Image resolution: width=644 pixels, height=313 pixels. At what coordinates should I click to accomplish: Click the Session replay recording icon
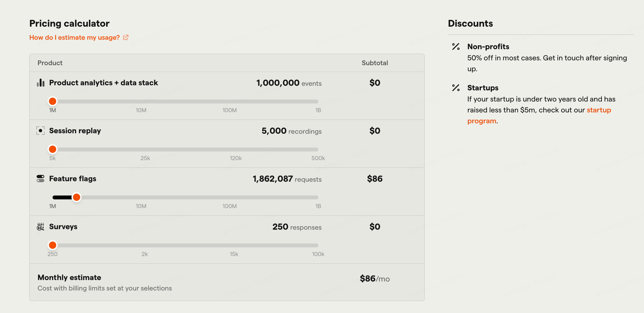click(x=40, y=131)
